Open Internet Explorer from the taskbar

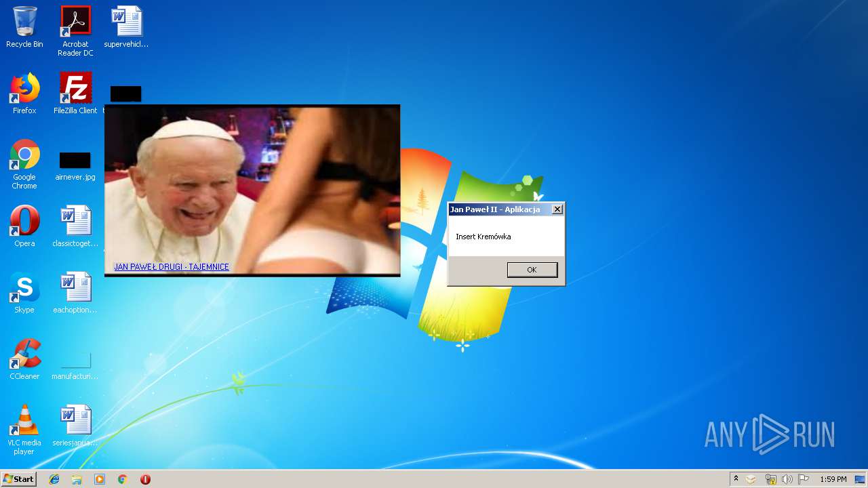pos(54,479)
